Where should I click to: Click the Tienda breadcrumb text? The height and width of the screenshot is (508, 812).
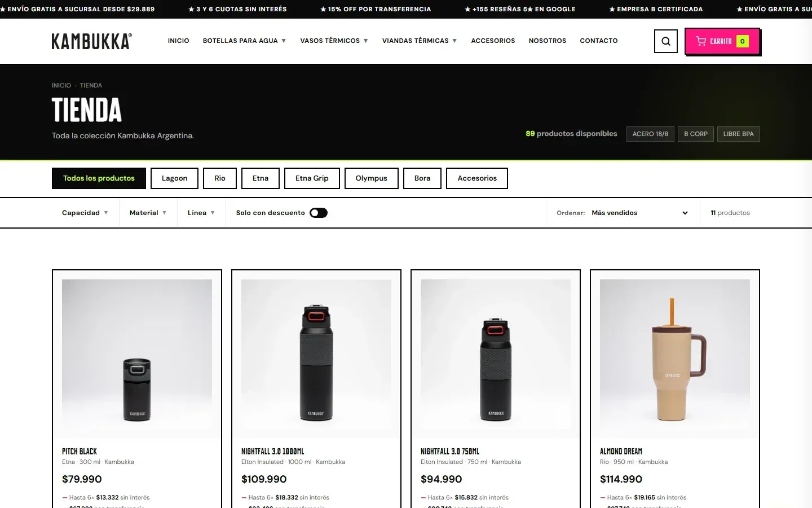tap(91, 85)
